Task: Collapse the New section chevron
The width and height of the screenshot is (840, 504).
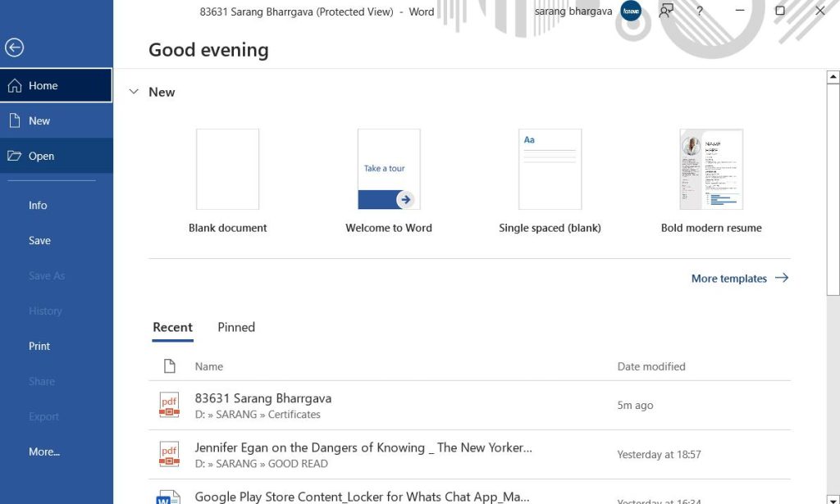Action: pyautogui.click(x=134, y=92)
